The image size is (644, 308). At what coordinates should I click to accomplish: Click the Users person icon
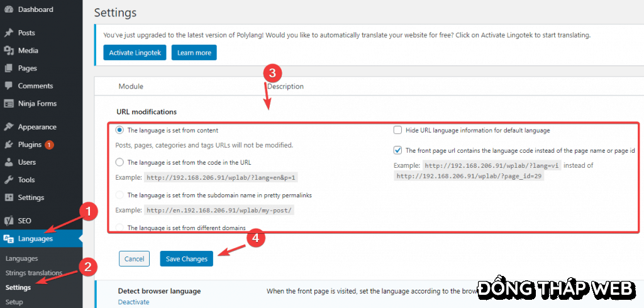[9, 162]
